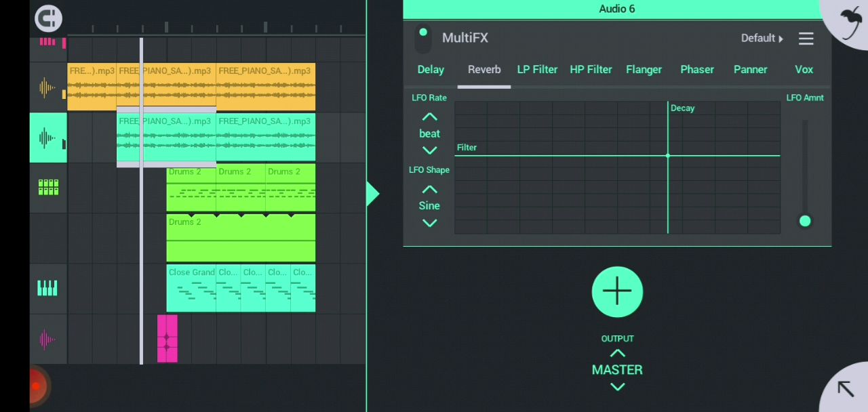
Task: Change output with chevron below MASTER
Action: [x=617, y=387]
